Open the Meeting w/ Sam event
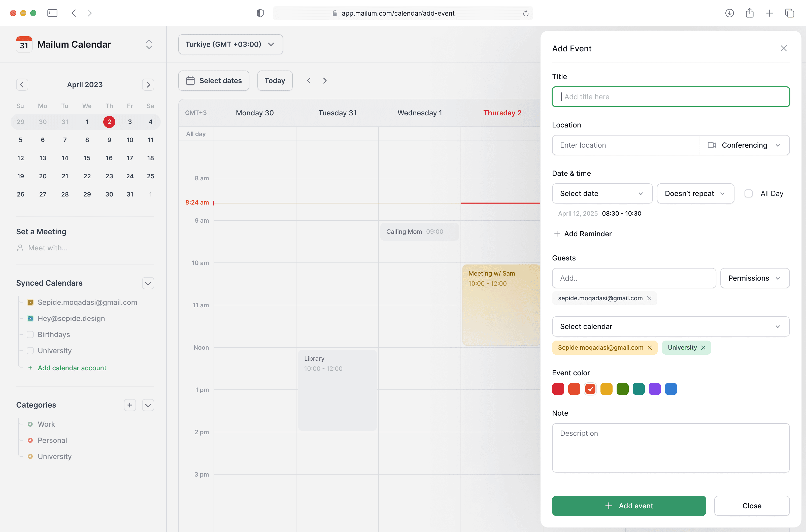 [x=501, y=304]
